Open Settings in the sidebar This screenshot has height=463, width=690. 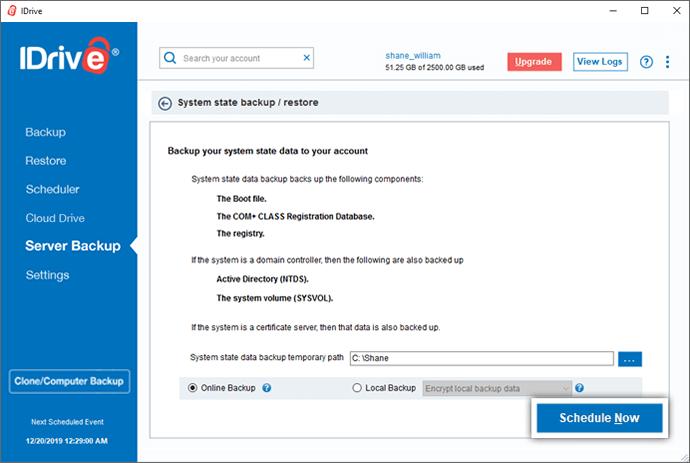(x=48, y=275)
